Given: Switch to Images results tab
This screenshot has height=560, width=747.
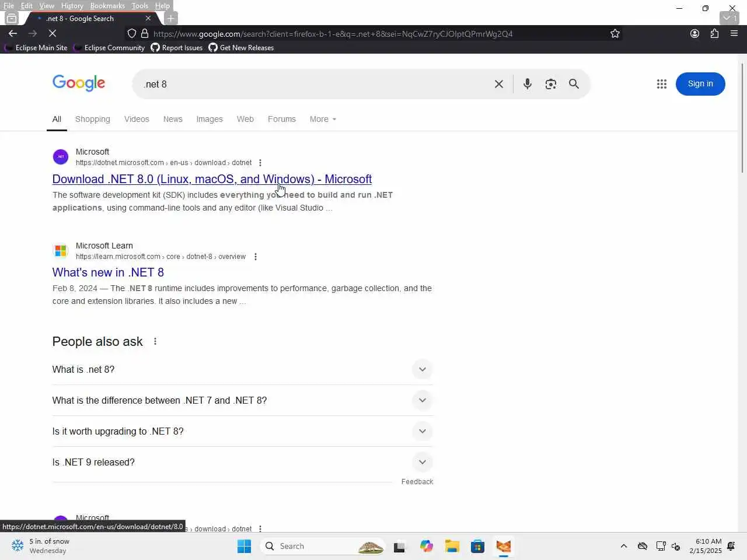Looking at the screenshot, I should [x=210, y=119].
